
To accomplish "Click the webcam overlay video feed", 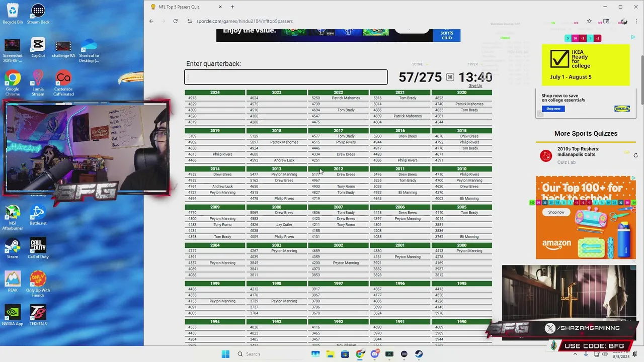I will point(86,147).
